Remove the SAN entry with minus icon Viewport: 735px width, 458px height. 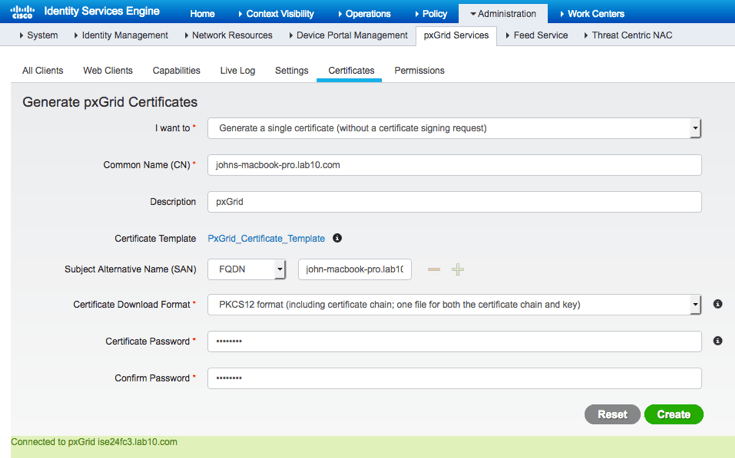[x=434, y=270]
